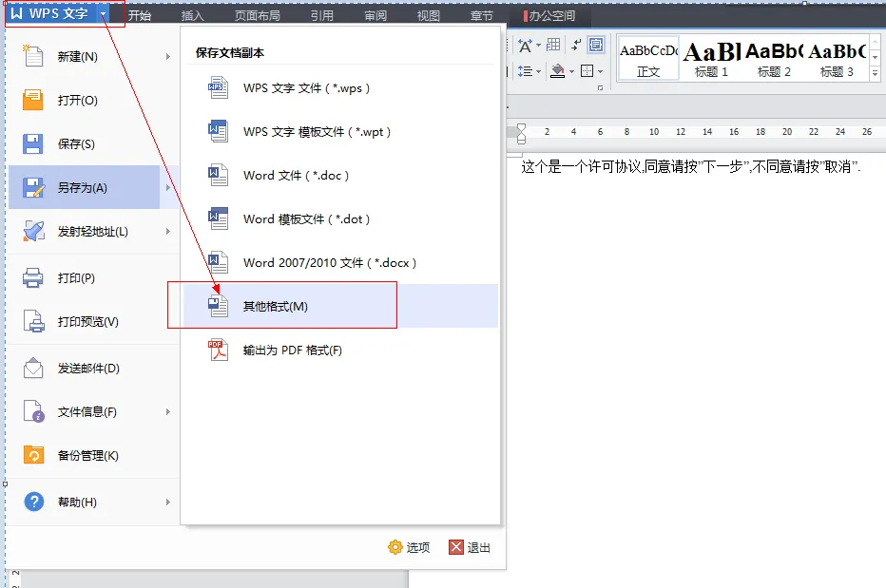Image resolution: width=886 pixels, height=588 pixels.
Task: Click the line spacing ribbon icon
Action: click(x=525, y=71)
